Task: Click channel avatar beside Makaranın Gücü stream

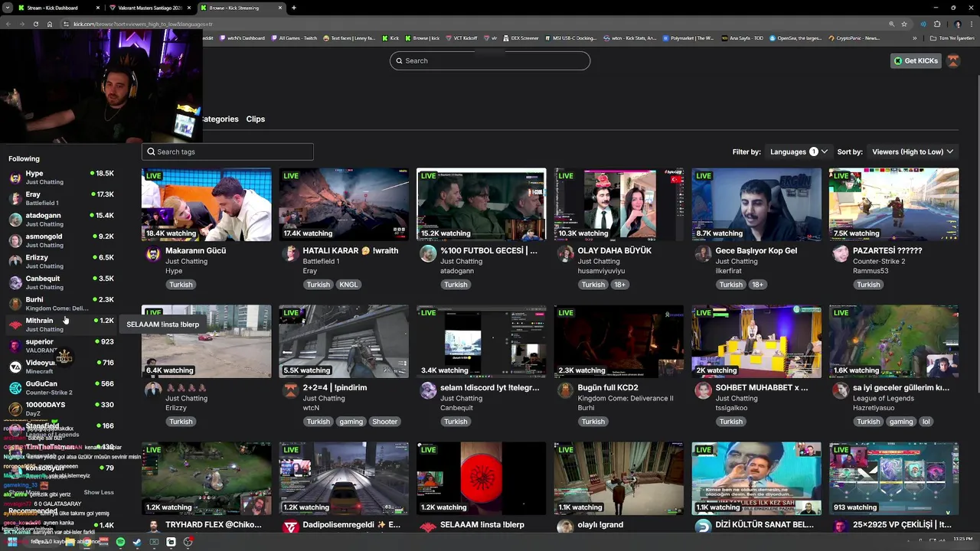Action: [x=153, y=255]
